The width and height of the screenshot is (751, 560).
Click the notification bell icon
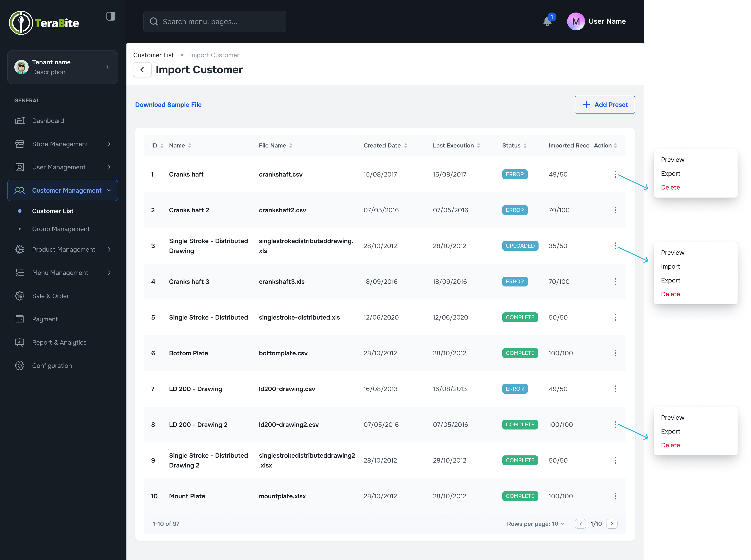547,22
